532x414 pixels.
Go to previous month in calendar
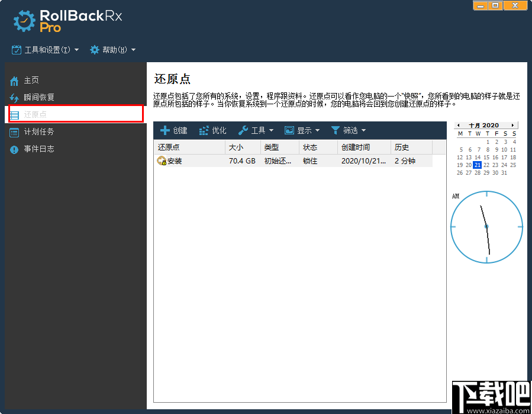(x=459, y=125)
